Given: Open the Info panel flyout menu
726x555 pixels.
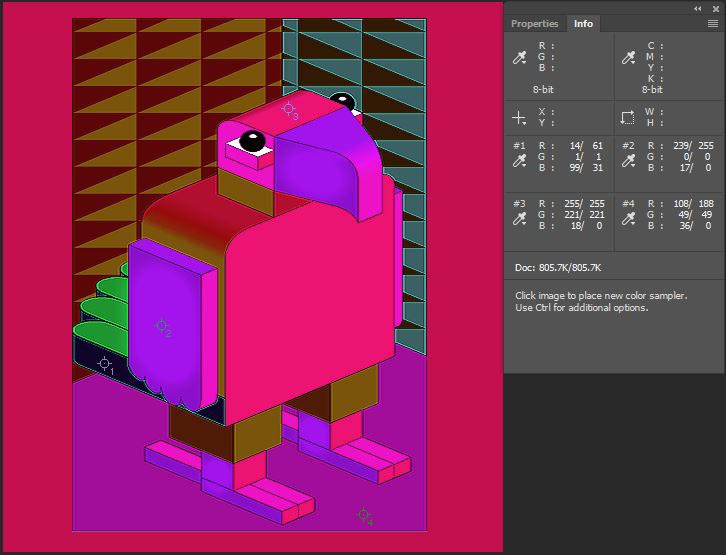Looking at the screenshot, I should click(x=712, y=24).
